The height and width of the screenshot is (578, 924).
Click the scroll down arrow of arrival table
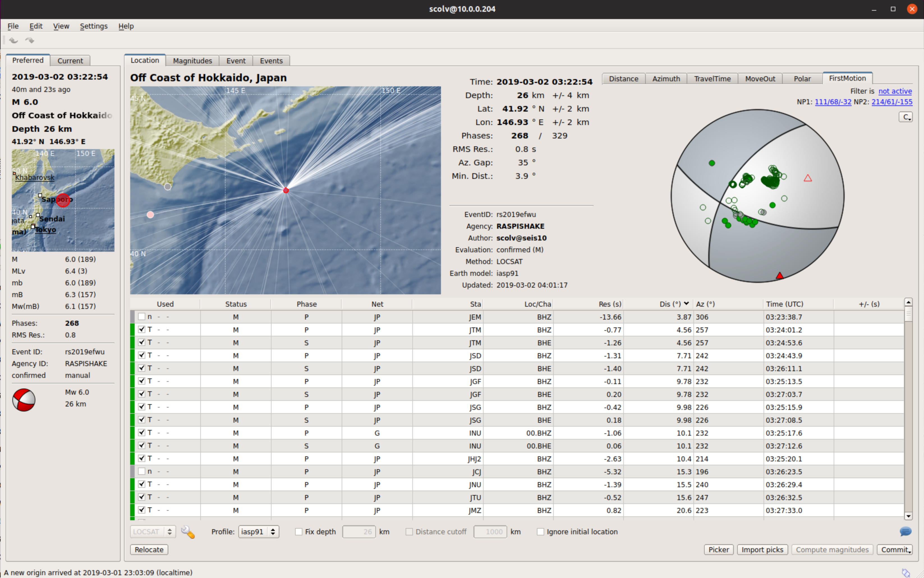point(908,516)
